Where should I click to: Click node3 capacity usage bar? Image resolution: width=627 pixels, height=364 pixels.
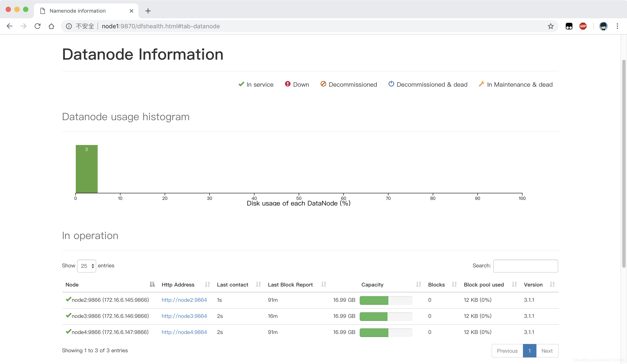click(386, 316)
